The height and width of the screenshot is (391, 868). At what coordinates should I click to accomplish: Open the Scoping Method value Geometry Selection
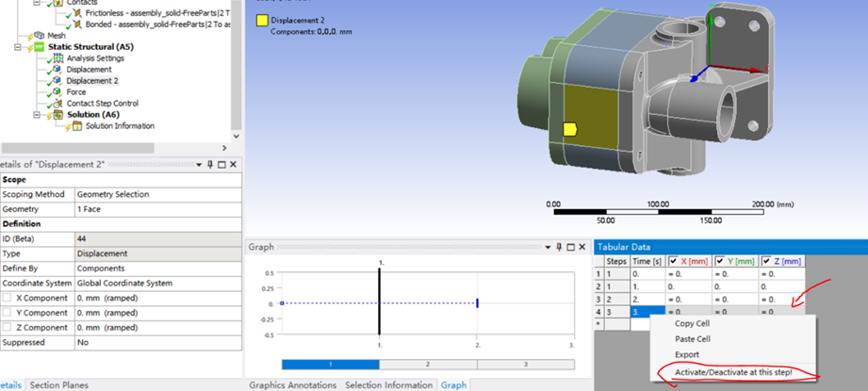pyautogui.click(x=157, y=194)
